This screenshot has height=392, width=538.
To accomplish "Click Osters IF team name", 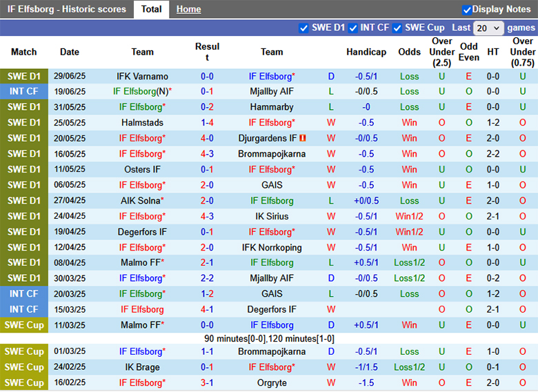I will pyautogui.click(x=142, y=169).
